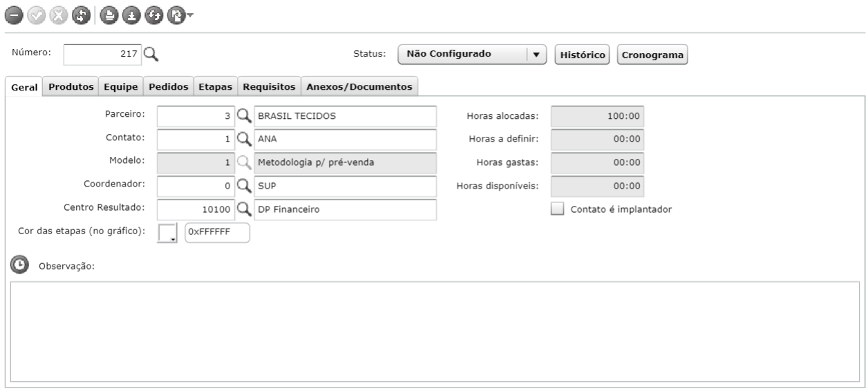This screenshot has height=391, width=868.
Task: Click the Número field showing 217
Action: (102, 54)
